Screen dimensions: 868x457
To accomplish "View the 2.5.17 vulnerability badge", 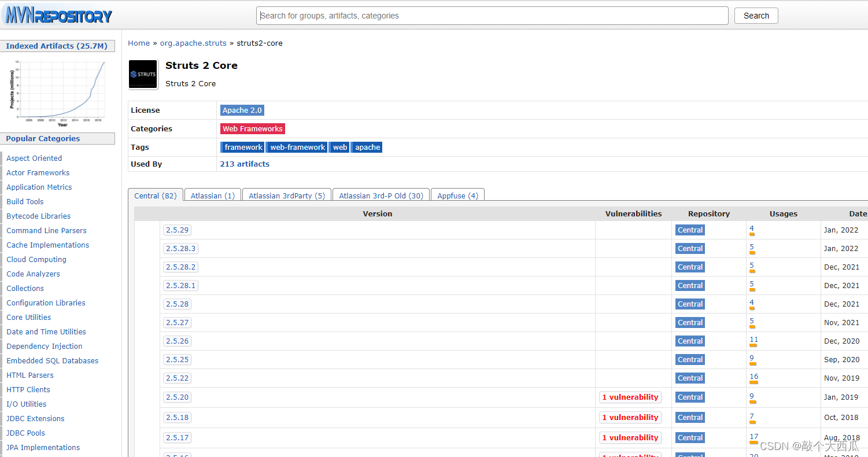I will pyautogui.click(x=630, y=437).
